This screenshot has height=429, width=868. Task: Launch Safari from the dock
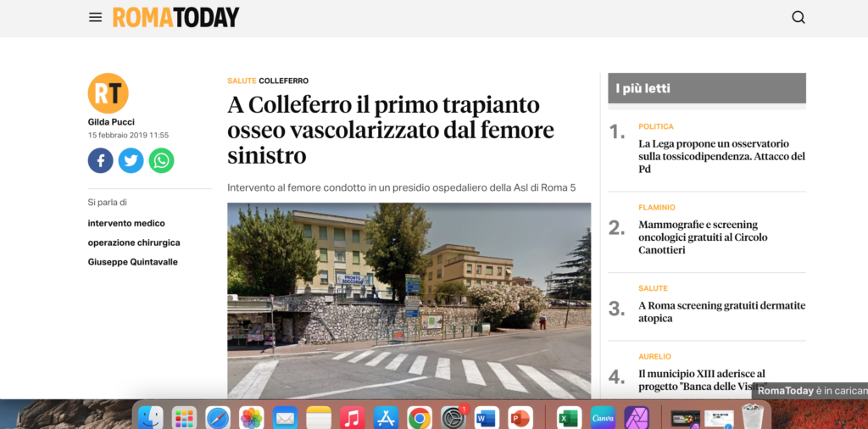[218, 418]
